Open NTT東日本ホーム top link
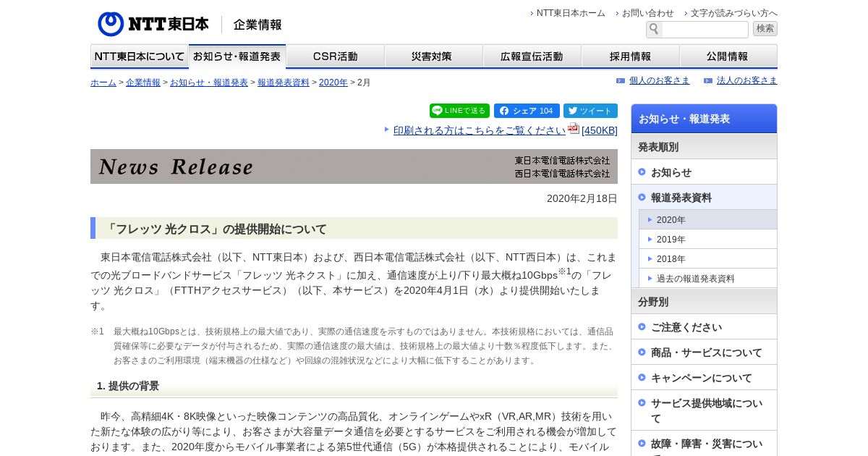868x456 pixels. click(x=571, y=13)
